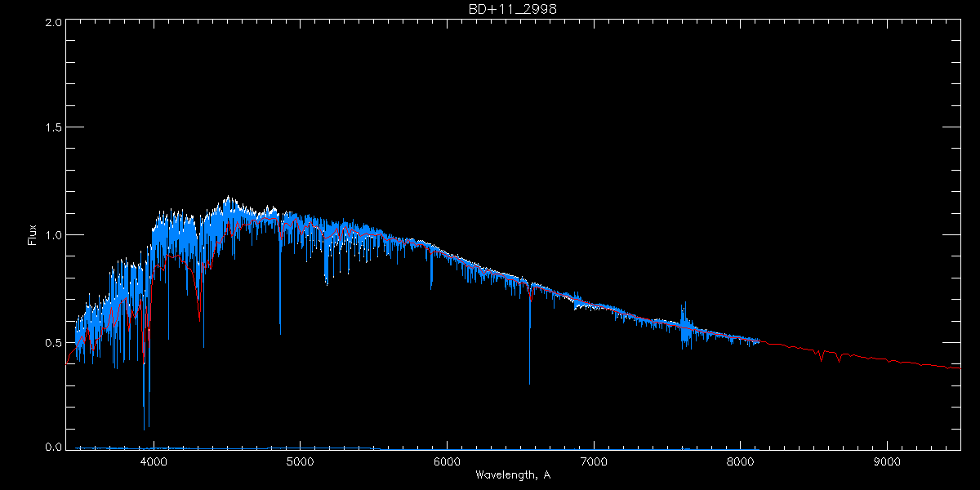Click the 1.5 flux tick label
Viewport: 980px width, 490px height.
pyautogui.click(x=53, y=128)
